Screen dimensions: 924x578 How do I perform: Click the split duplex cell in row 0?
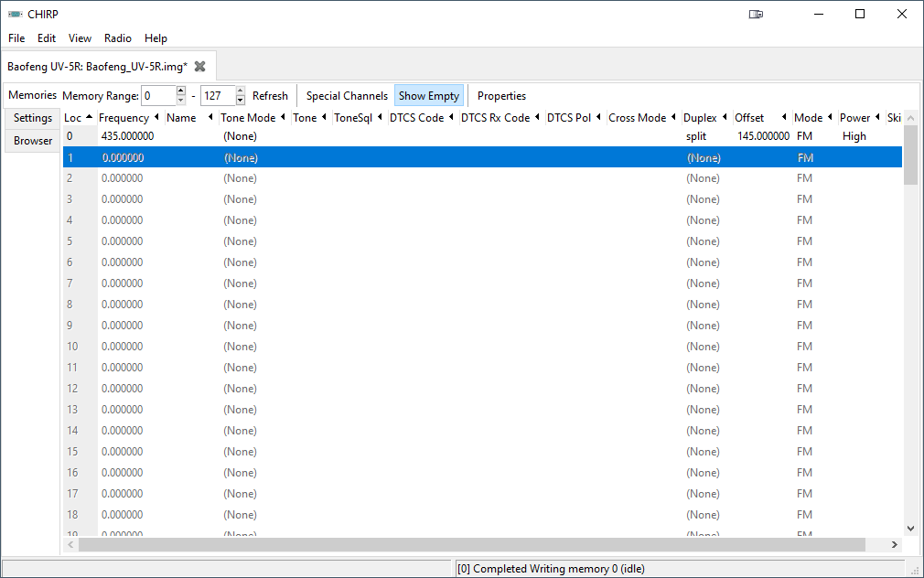click(x=696, y=136)
